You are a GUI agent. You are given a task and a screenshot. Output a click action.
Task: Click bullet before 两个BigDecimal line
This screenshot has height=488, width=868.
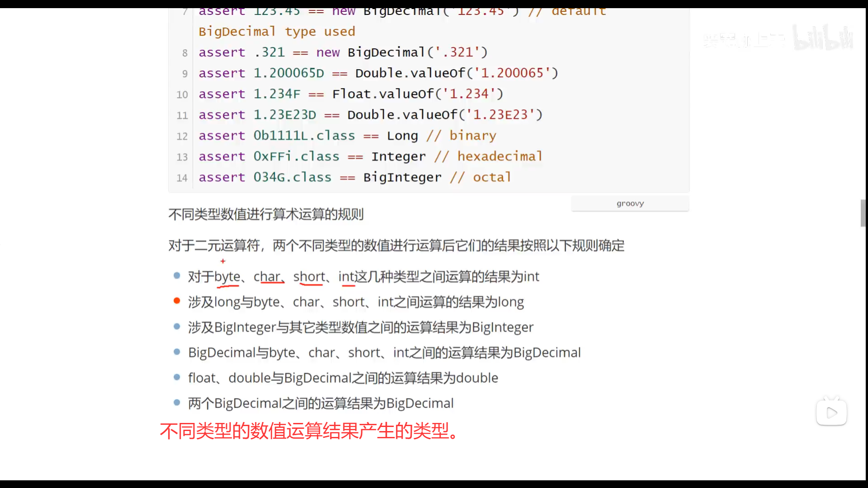(177, 402)
